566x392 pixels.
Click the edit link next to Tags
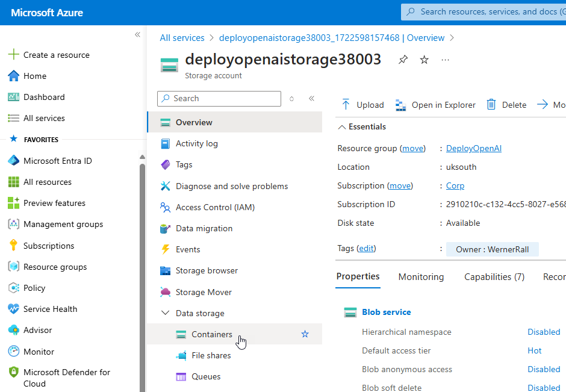coord(366,248)
